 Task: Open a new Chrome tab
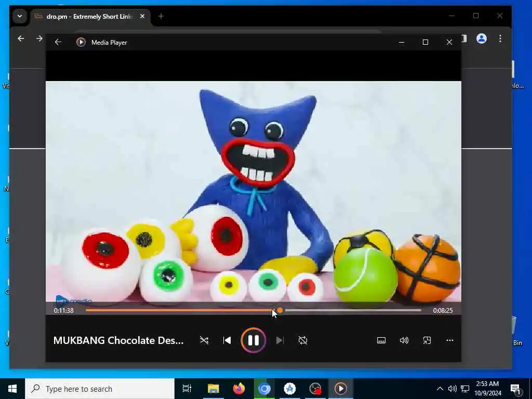[x=161, y=16]
